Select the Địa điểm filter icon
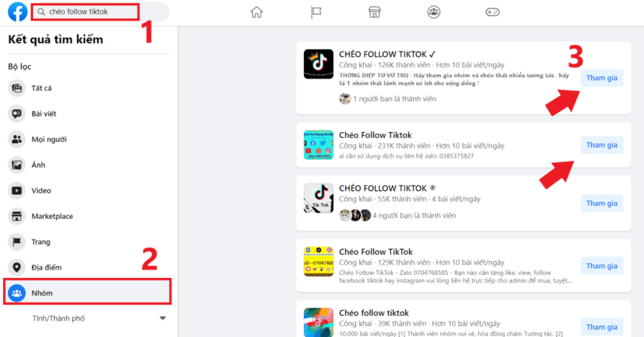 pos(17,267)
